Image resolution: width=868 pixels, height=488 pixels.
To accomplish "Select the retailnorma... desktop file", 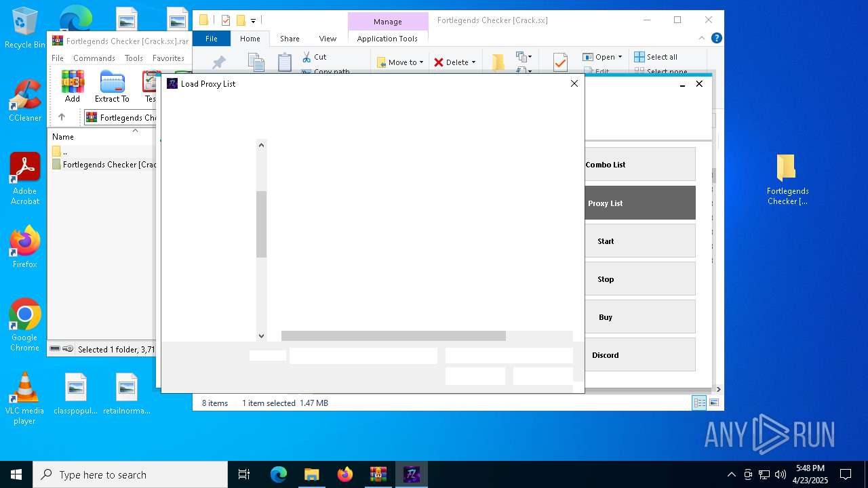I will (x=127, y=394).
